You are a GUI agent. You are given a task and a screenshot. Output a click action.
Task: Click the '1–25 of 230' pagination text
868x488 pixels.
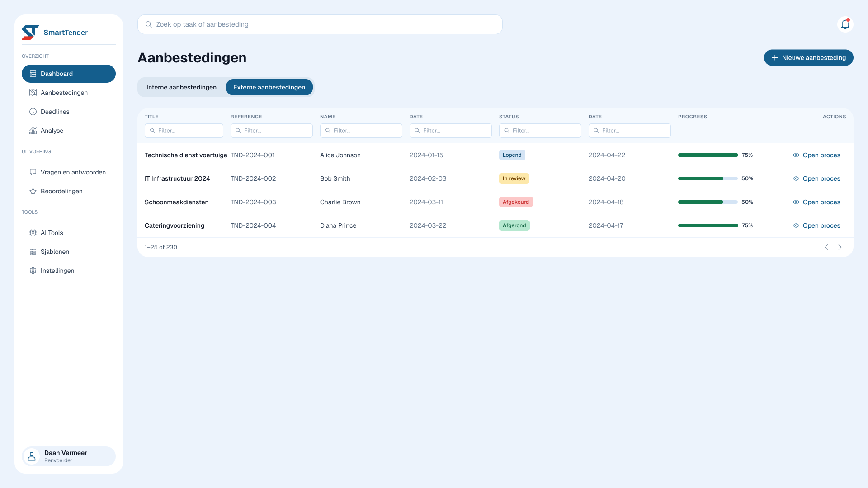[x=161, y=247]
